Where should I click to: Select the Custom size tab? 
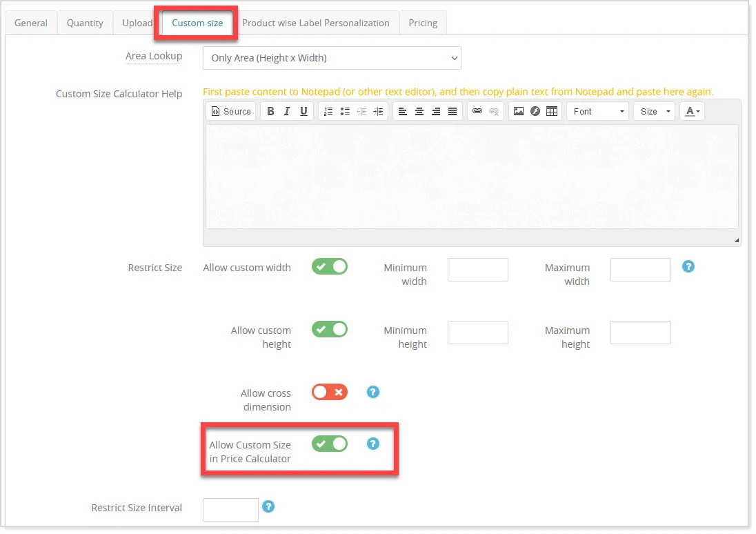pos(197,23)
